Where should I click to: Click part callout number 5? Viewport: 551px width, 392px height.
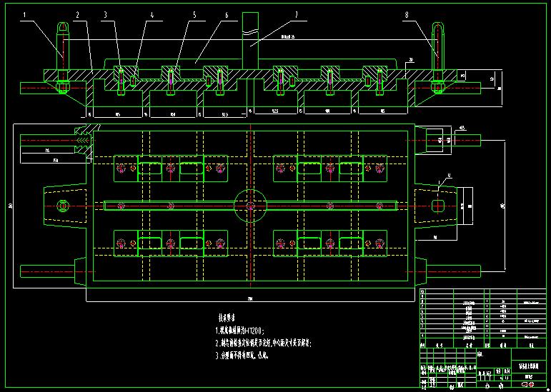[194, 15]
